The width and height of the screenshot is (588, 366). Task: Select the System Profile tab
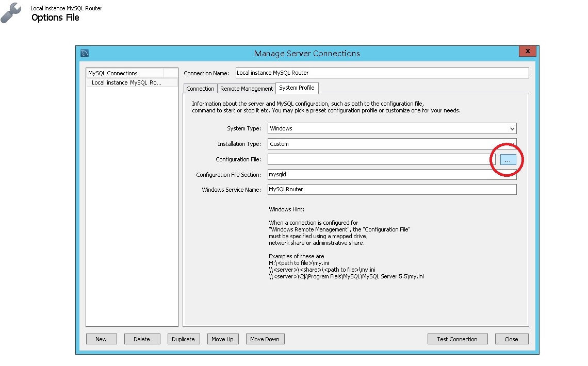pyautogui.click(x=297, y=88)
